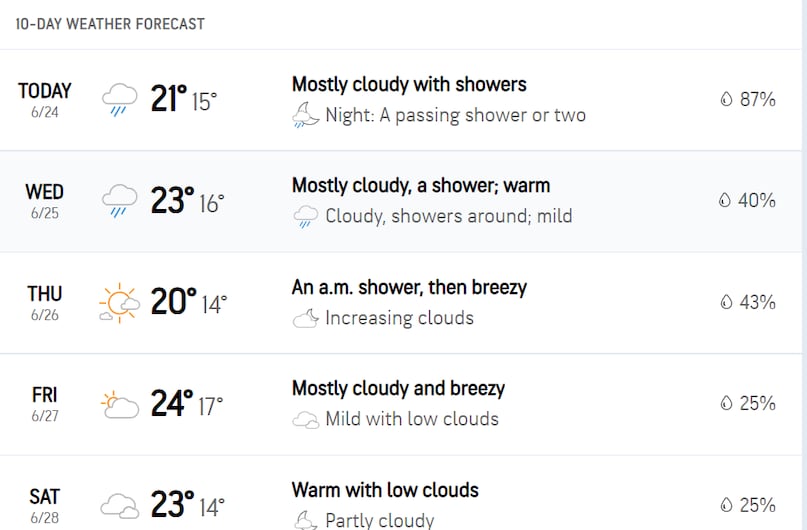Select the THU 6/26 day label

pyautogui.click(x=45, y=303)
